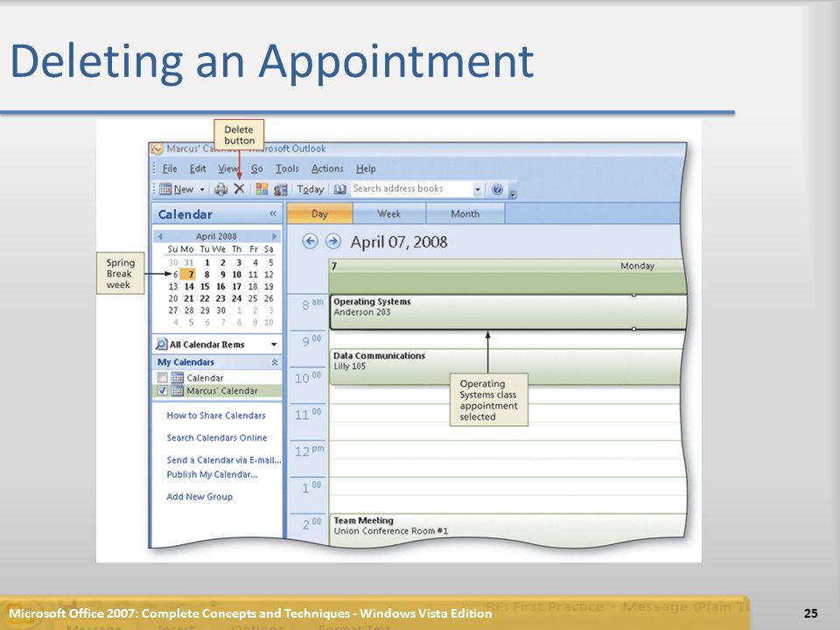Image resolution: width=840 pixels, height=630 pixels.
Task: Click the All Calendar Items search icon
Action: (x=161, y=345)
